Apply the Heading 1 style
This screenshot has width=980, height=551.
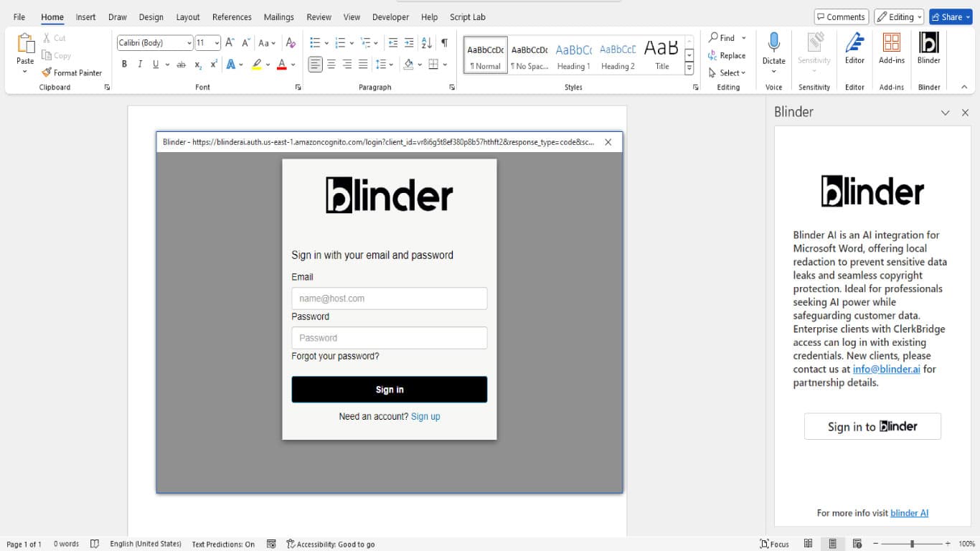coord(573,55)
